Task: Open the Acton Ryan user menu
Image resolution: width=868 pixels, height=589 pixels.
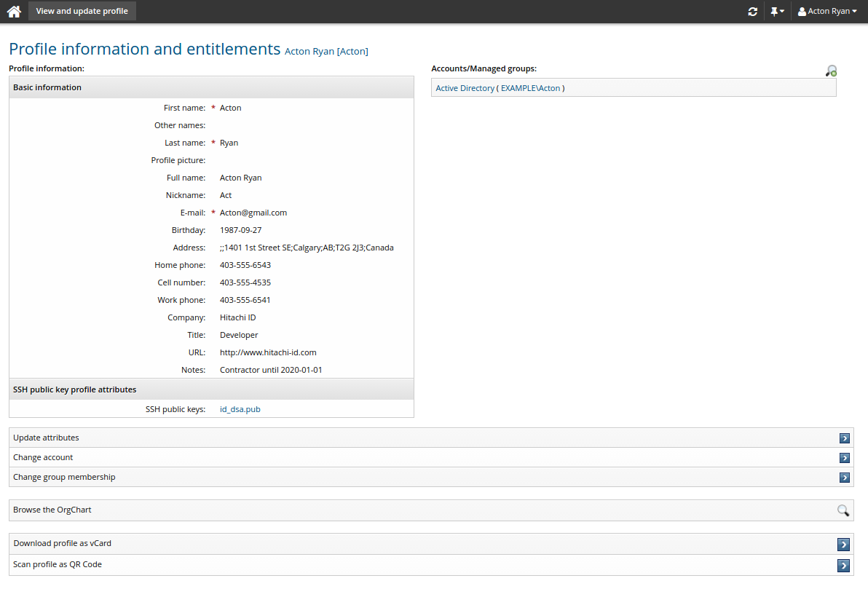Action: pyautogui.click(x=827, y=12)
